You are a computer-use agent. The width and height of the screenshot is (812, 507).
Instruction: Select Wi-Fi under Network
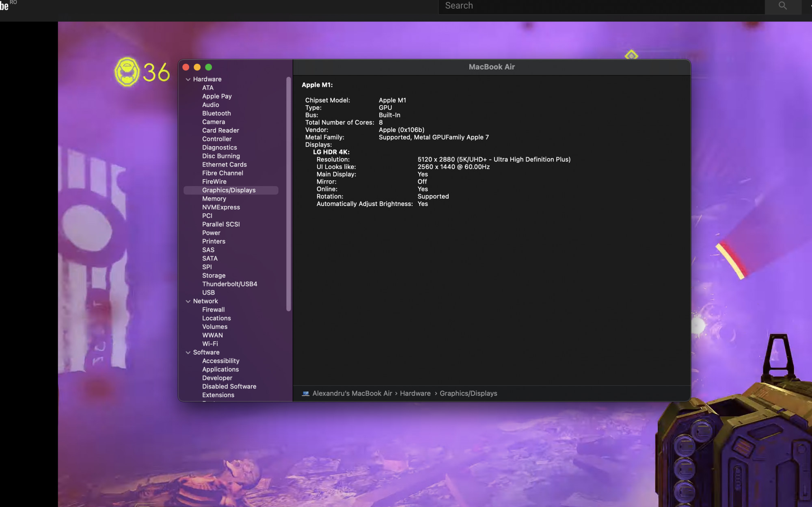coord(210,344)
